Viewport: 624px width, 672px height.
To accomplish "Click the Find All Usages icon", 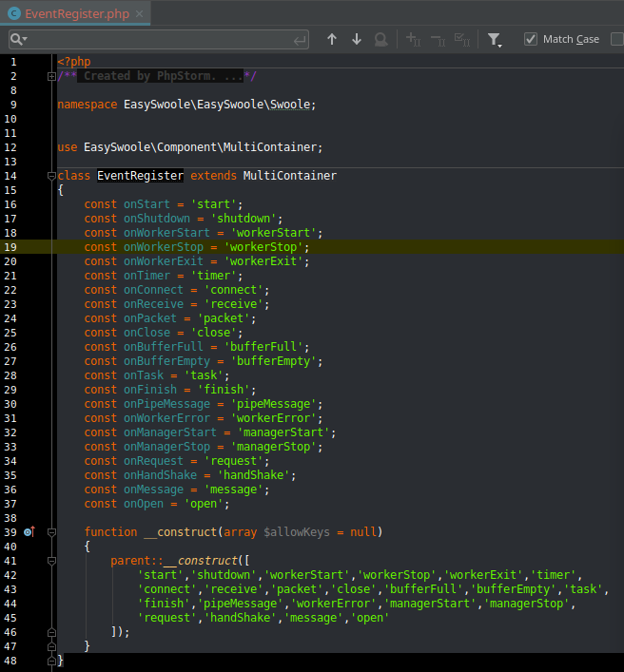I will pyautogui.click(x=381, y=39).
